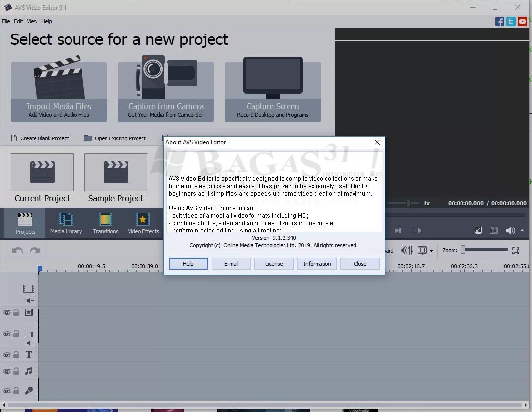Click next frame playback button
Viewport: 532px width, 412px height.
[x=398, y=231]
